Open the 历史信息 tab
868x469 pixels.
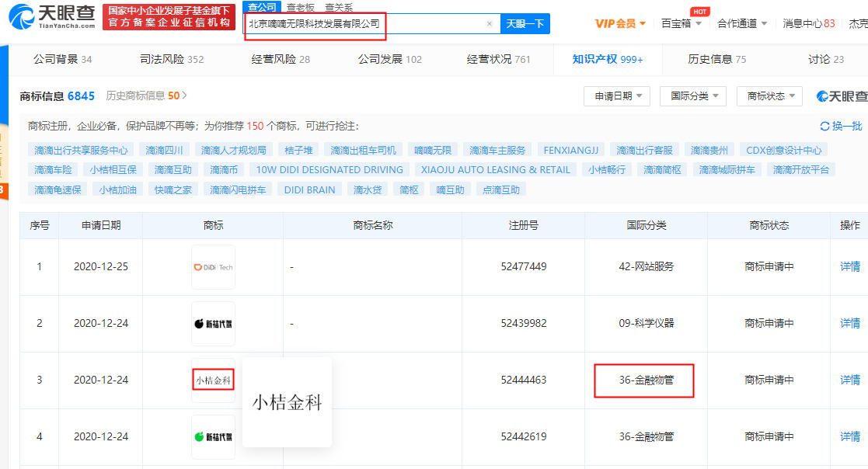[x=717, y=59]
